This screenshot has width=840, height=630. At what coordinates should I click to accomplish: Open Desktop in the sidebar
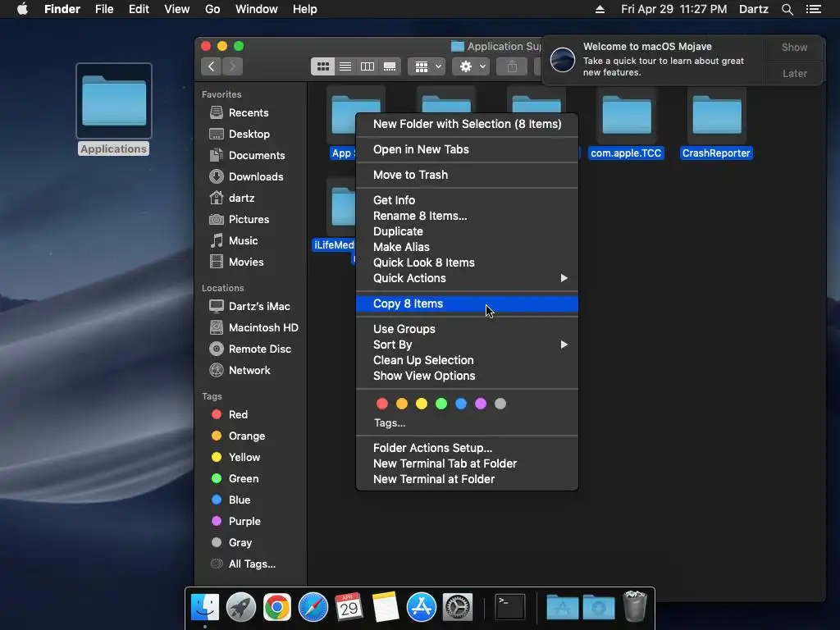250,134
